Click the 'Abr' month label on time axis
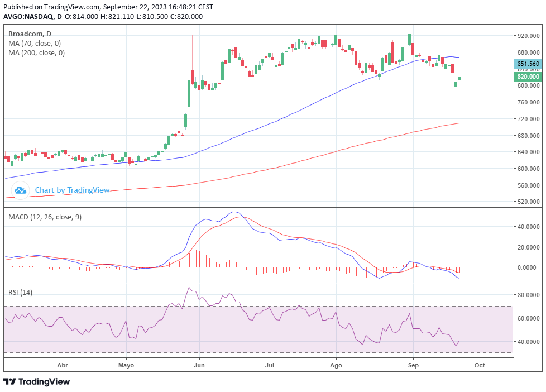 point(63,365)
